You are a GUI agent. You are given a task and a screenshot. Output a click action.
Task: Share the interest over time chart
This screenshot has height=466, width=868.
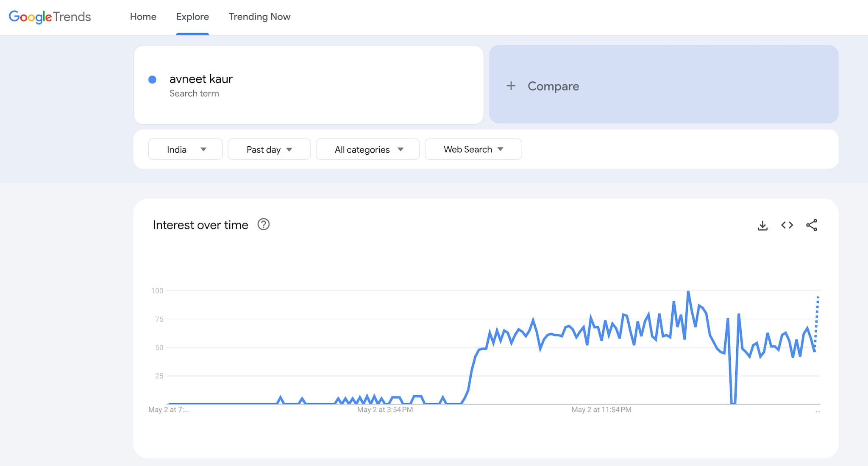coord(812,225)
